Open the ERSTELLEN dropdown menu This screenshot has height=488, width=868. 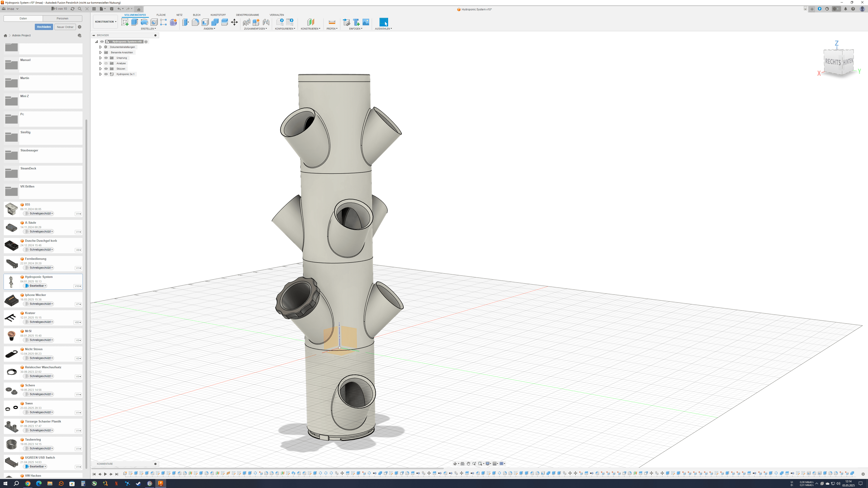(148, 29)
